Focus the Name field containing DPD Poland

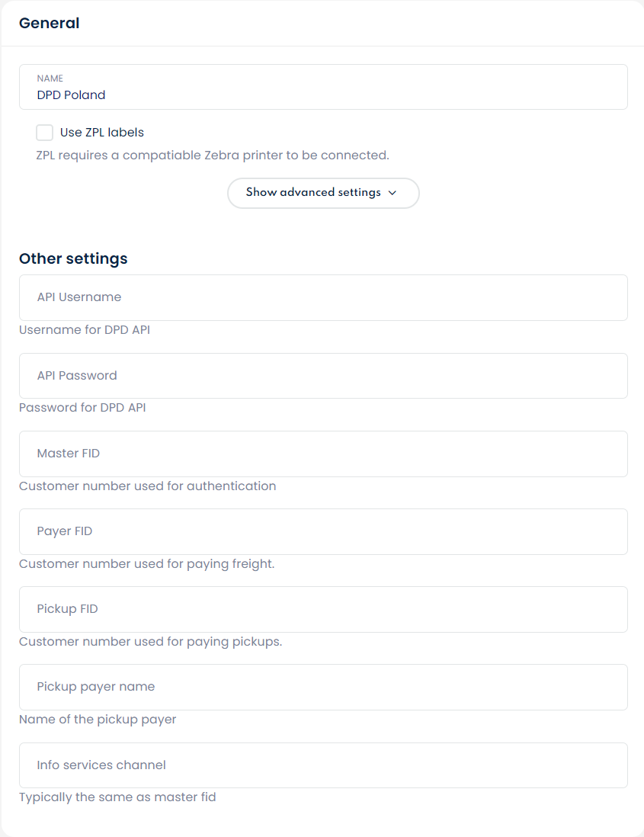click(323, 95)
